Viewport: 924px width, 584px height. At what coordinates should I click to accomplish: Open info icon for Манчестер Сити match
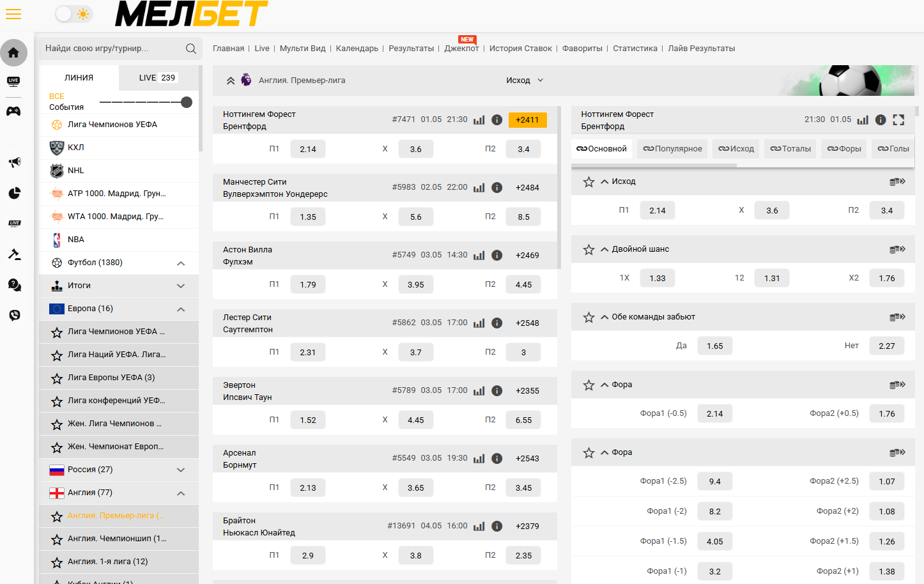pos(497,188)
